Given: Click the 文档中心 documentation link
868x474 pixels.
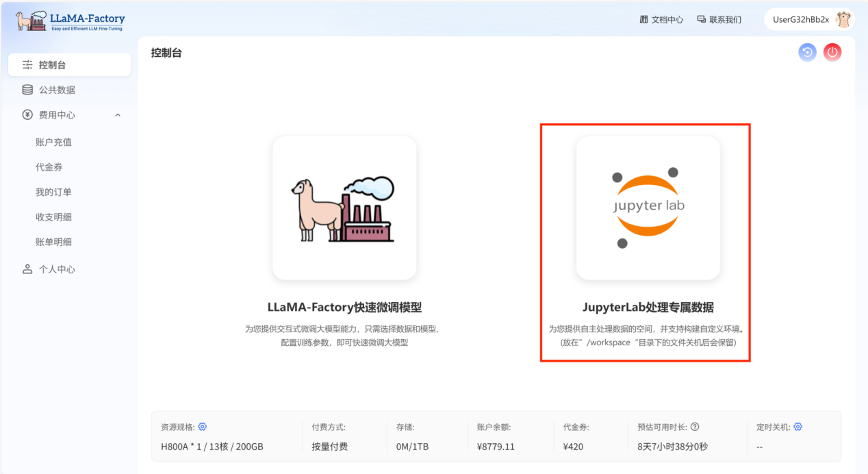Looking at the screenshot, I should (x=661, y=20).
